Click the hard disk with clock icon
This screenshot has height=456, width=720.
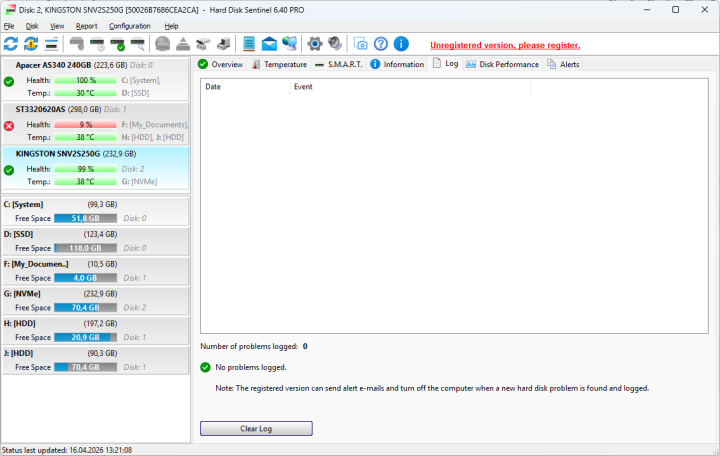pyautogui.click(x=97, y=44)
